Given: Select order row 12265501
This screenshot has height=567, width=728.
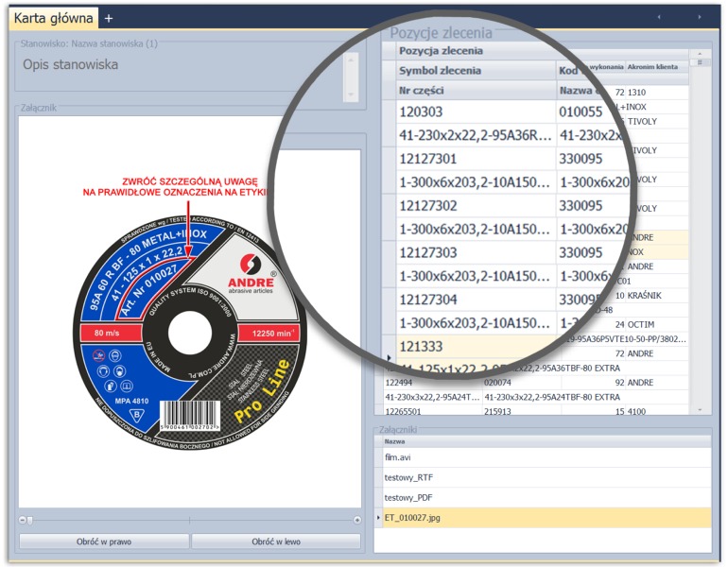Looking at the screenshot, I should click(x=433, y=411).
